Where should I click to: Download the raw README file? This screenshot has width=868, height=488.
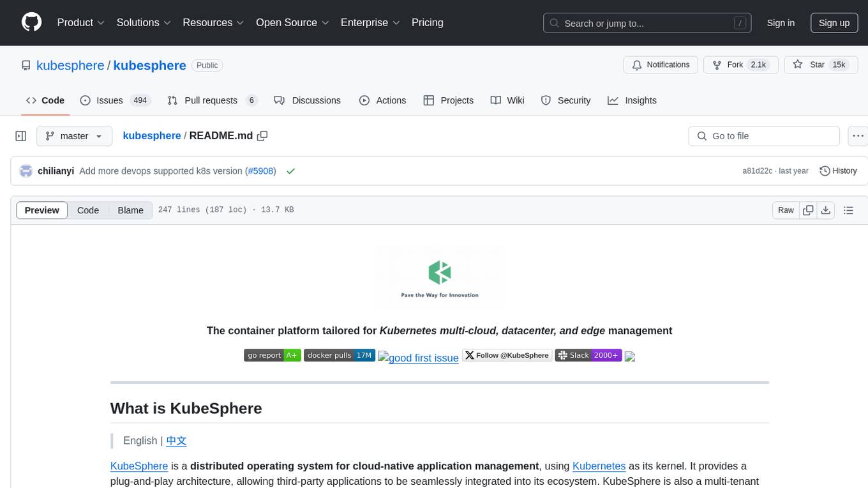click(825, 210)
